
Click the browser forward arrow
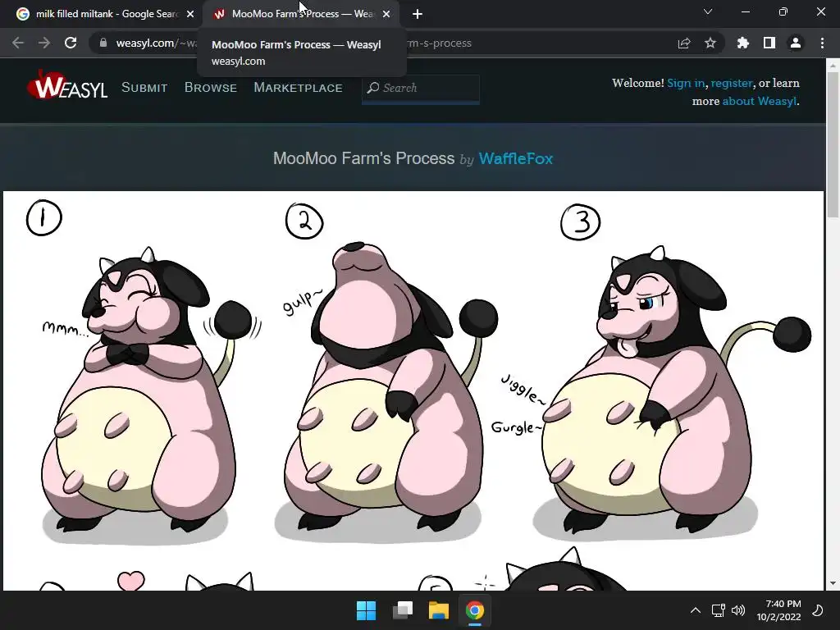click(x=44, y=43)
